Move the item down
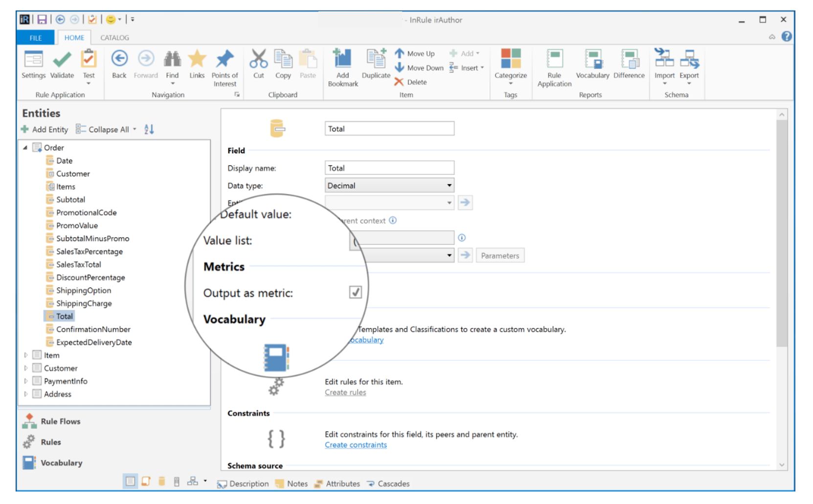The image size is (813, 504). [419, 67]
